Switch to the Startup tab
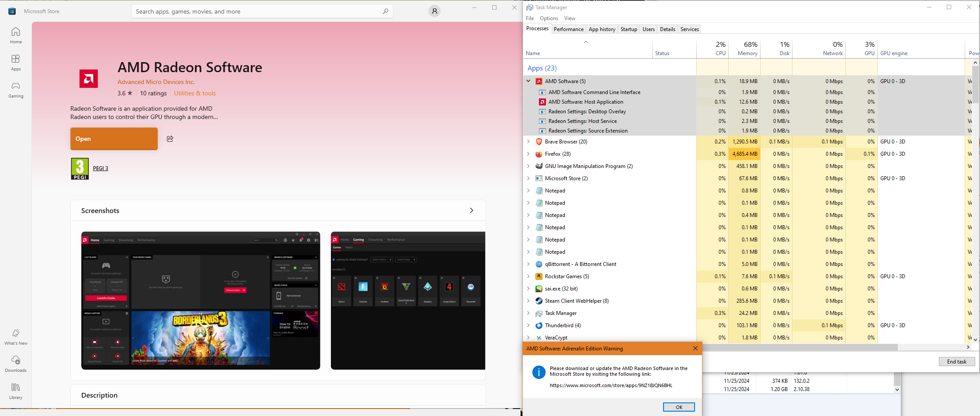This screenshot has width=980, height=416. click(x=629, y=29)
